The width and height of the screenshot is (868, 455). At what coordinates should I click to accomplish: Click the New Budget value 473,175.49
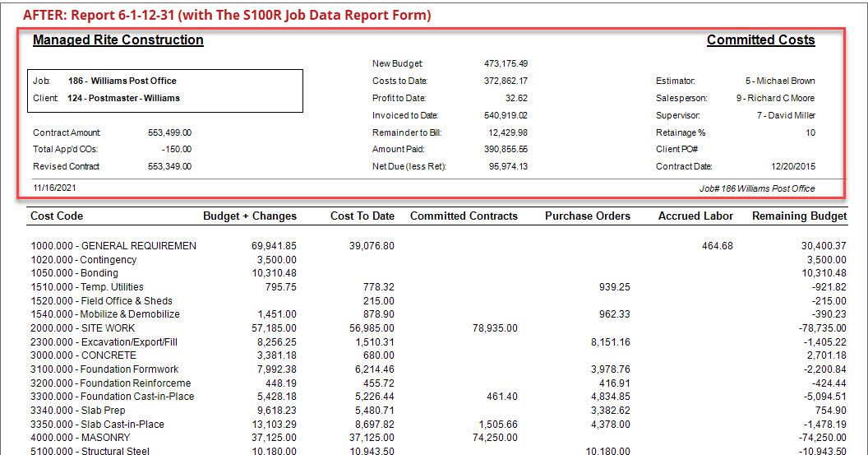(506, 63)
